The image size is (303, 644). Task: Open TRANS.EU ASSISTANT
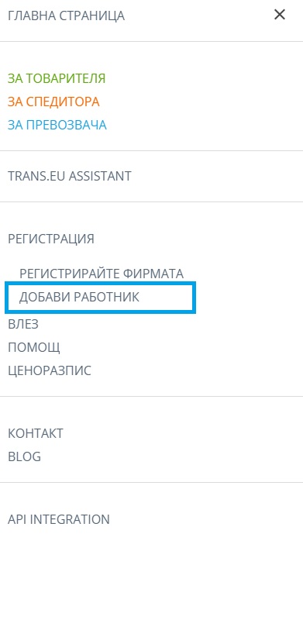pyautogui.click(x=70, y=176)
